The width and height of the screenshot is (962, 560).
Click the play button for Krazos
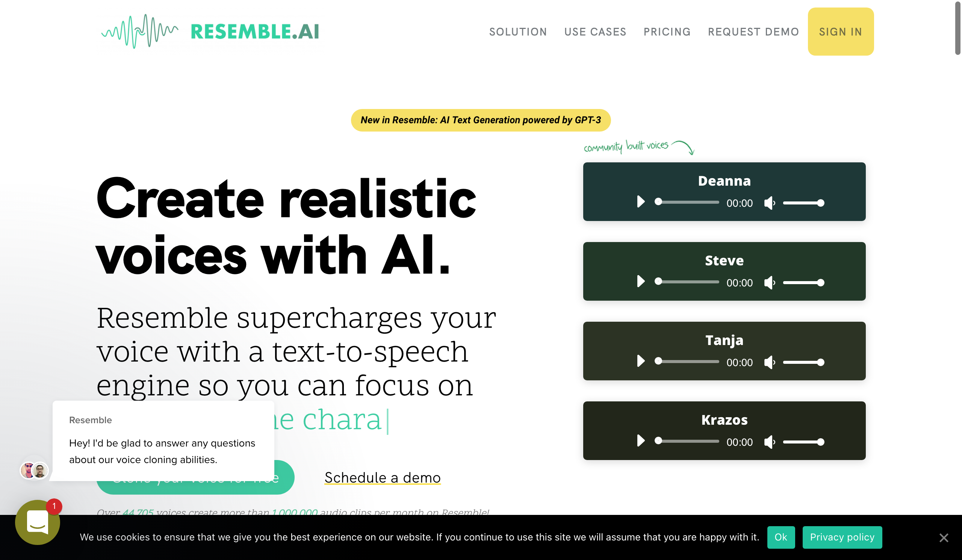tap(640, 441)
